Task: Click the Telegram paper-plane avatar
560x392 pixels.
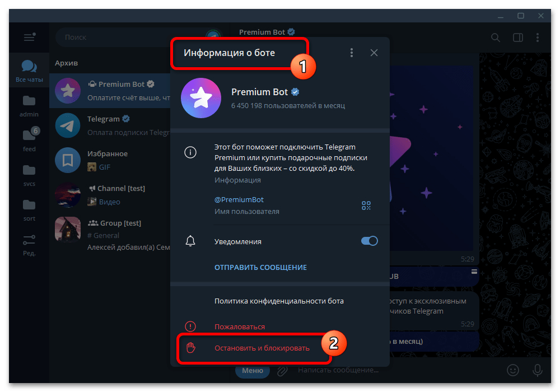Action: pyautogui.click(x=68, y=125)
